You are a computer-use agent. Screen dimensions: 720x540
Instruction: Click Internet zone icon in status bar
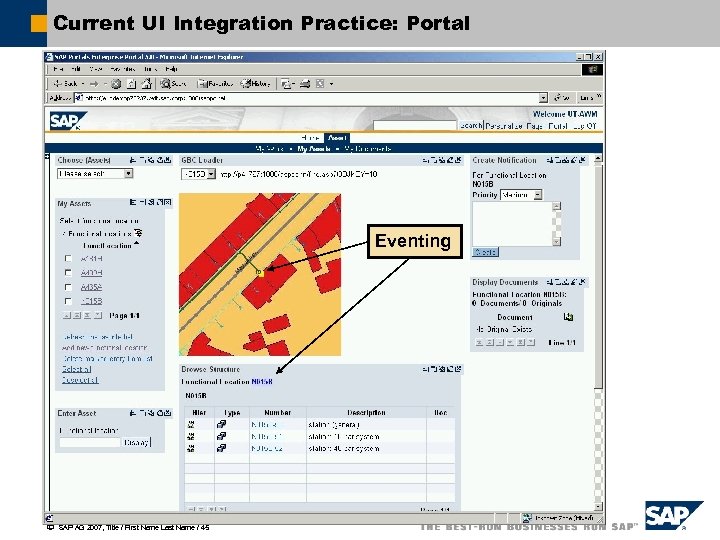[x=527, y=518]
